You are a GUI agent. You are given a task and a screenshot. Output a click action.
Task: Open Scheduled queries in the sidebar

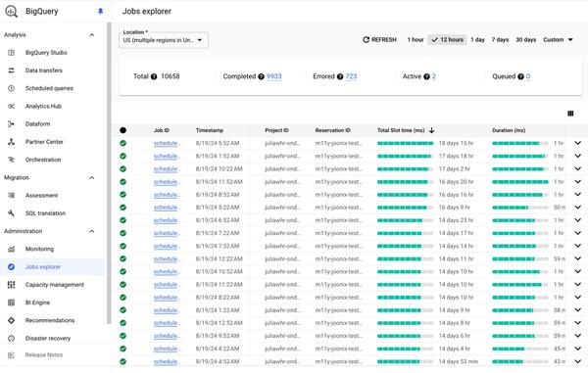[49, 88]
